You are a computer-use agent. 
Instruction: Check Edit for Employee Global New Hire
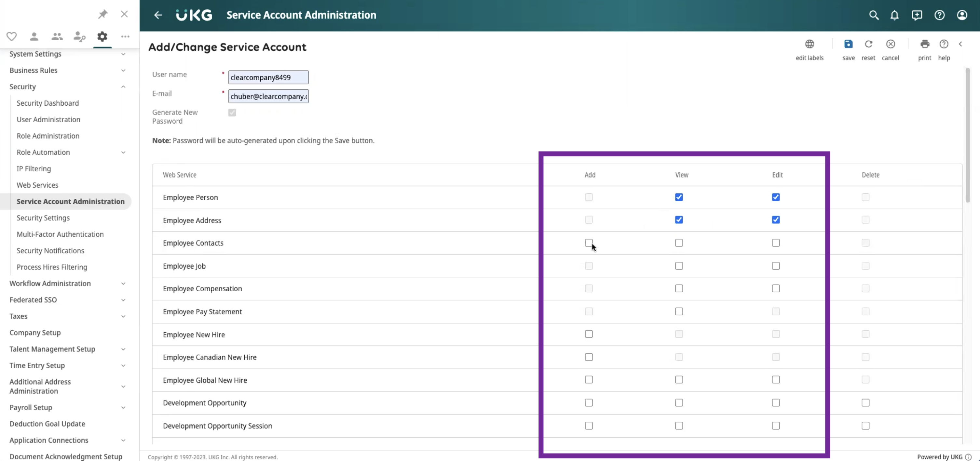point(776,380)
